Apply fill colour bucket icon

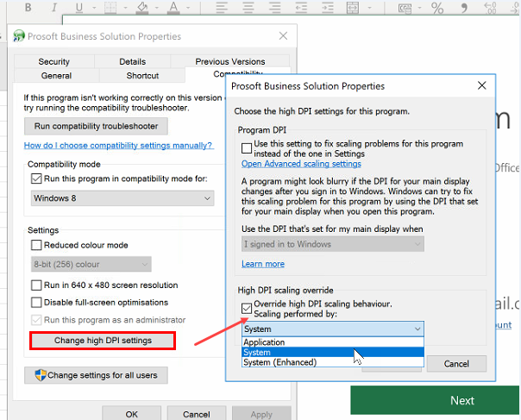click(x=142, y=7)
